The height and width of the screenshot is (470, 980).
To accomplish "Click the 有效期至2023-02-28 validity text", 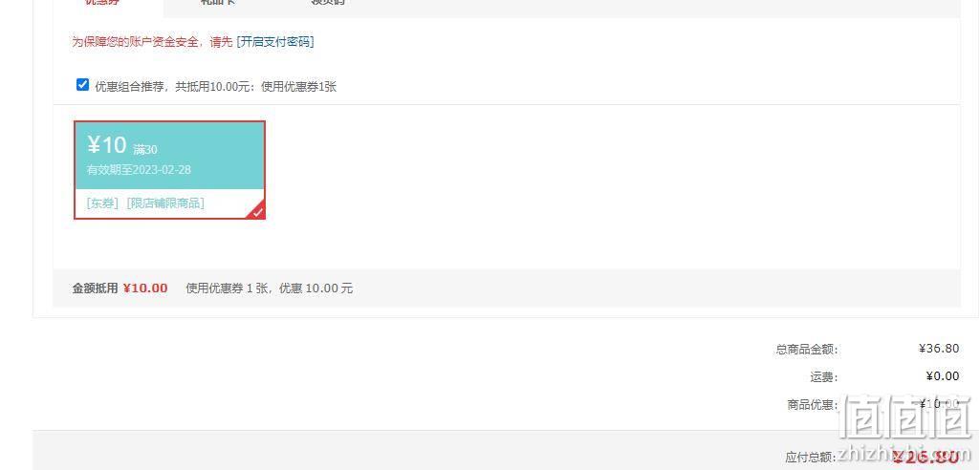I will [x=139, y=170].
